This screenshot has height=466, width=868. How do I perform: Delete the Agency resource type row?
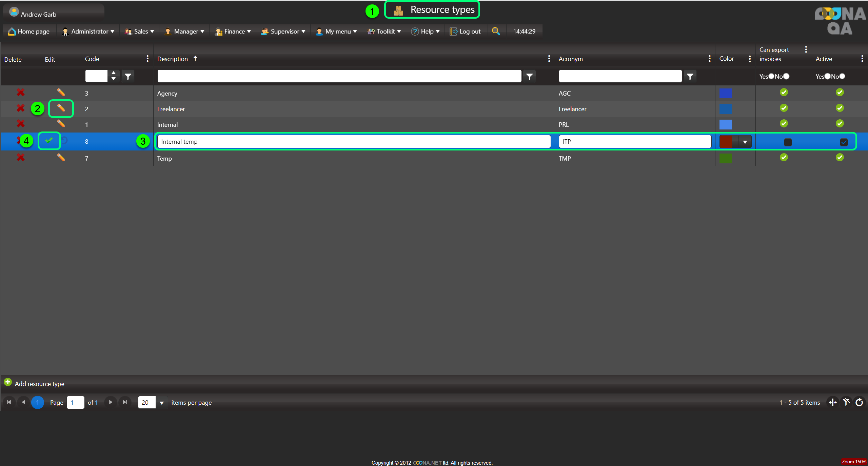pos(20,93)
